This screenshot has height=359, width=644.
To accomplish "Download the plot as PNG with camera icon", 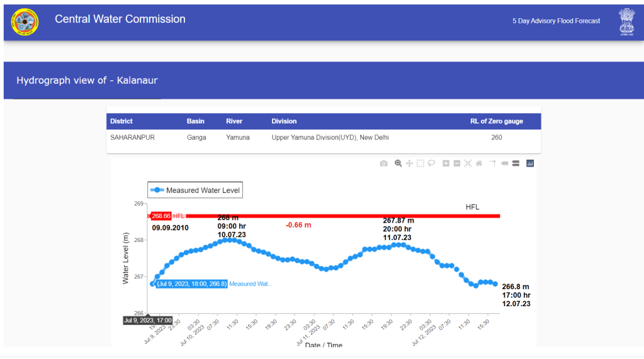I will [384, 163].
